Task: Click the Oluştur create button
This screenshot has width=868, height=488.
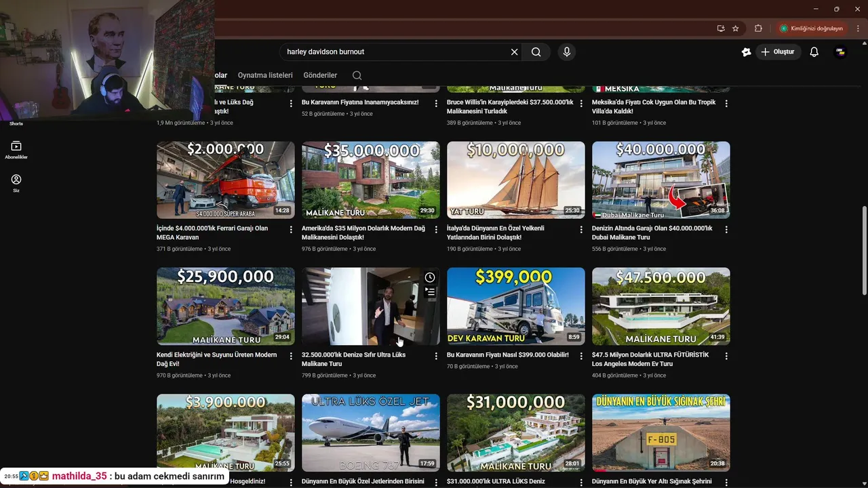Action: 778,52
